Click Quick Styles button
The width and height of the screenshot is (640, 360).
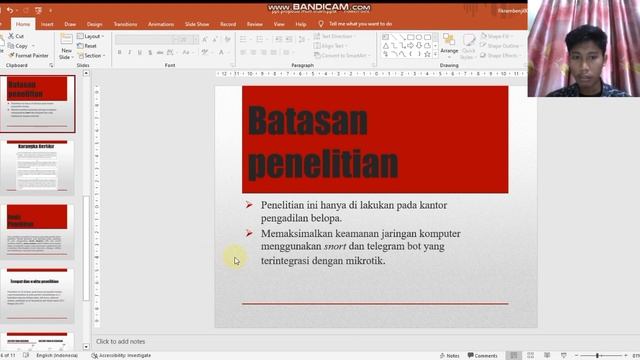[469, 46]
